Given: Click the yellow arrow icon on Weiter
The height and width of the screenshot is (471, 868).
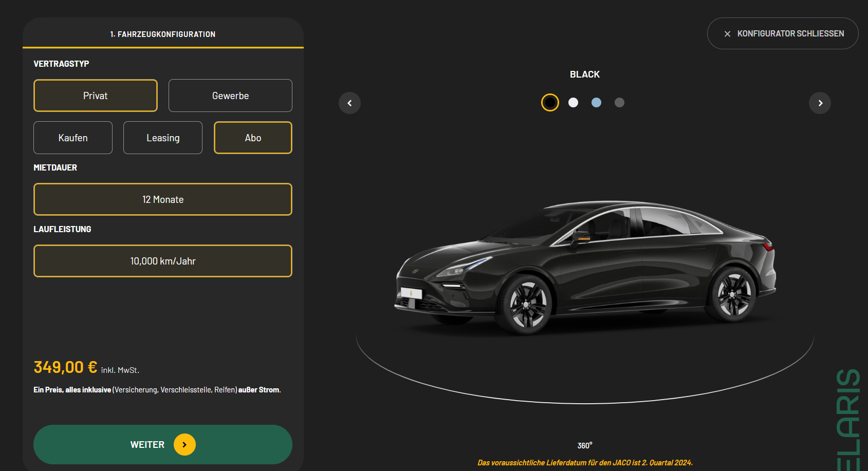Looking at the screenshot, I should tap(184, 445).
